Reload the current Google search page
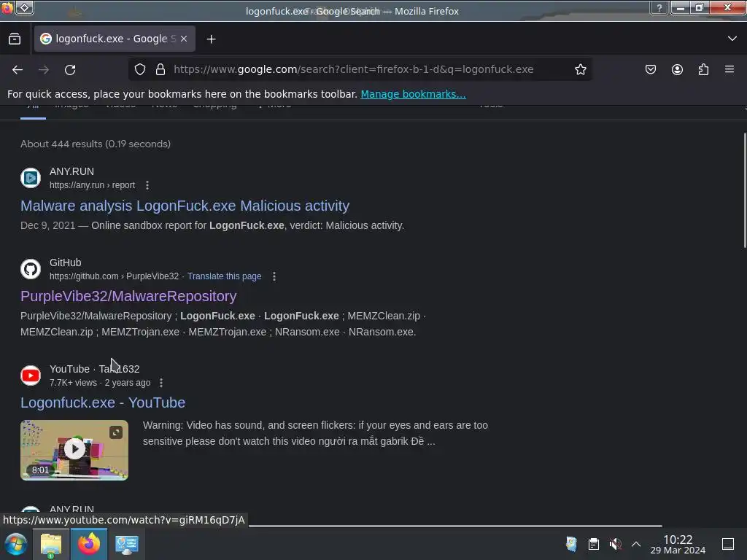The width and height of the screenshot is (747, 560). coord(70,69)
